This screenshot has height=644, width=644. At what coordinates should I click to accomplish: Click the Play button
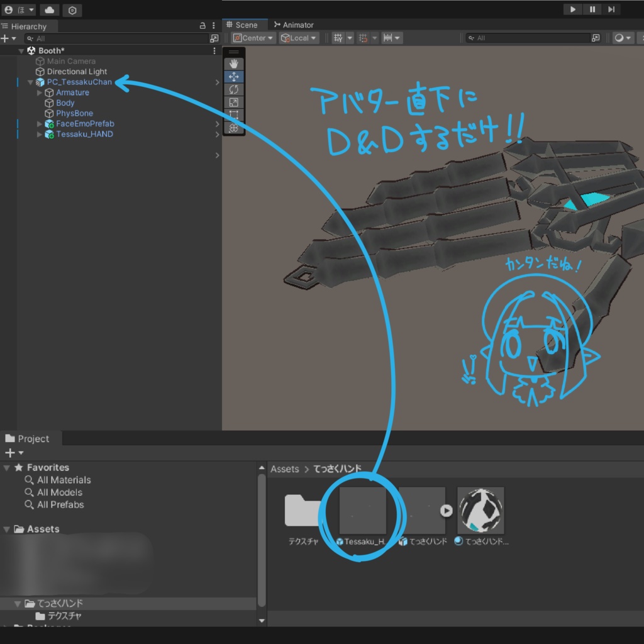point(572,9)
